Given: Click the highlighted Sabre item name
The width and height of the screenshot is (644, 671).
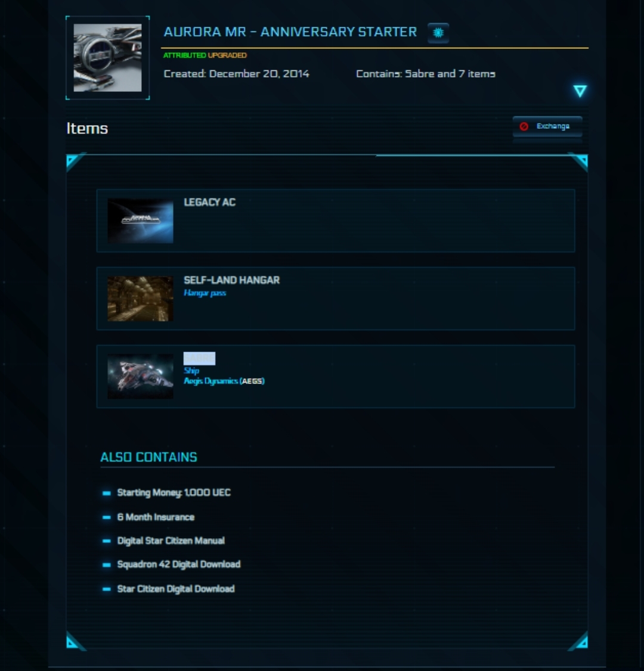Looking at the screenshot, I should (x=200, y=359).
